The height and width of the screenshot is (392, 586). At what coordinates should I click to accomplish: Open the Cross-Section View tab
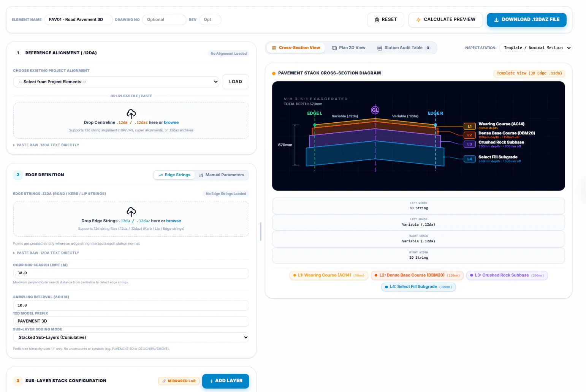[x=296, y=48]
